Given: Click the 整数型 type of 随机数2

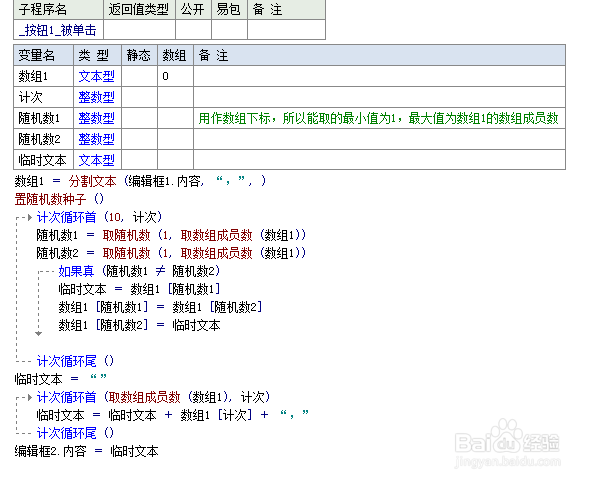Looking at the screenshot, I should [x=96, y=139].
